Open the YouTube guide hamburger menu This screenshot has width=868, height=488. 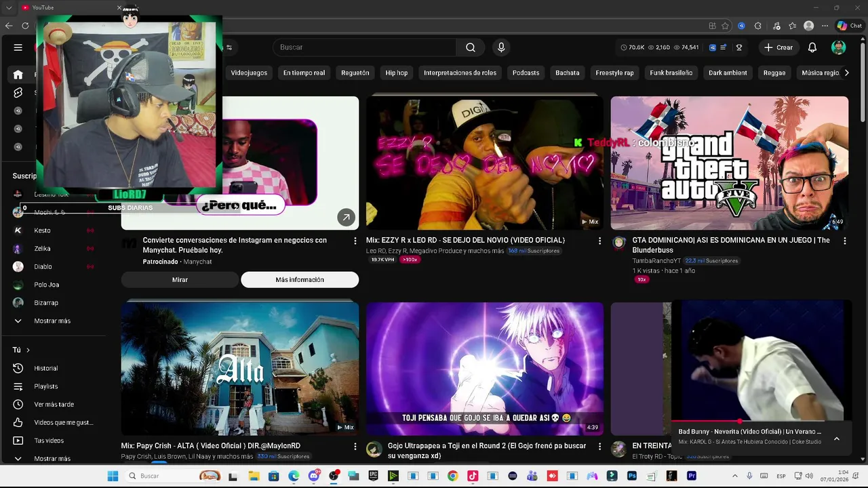(x=18, y=47)
